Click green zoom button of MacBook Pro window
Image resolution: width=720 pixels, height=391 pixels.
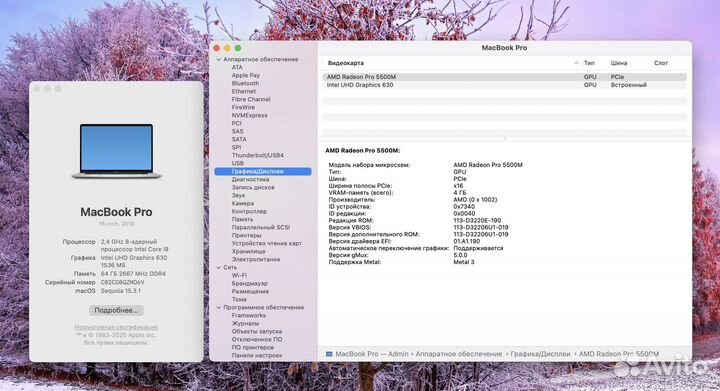tap(238, 48)
